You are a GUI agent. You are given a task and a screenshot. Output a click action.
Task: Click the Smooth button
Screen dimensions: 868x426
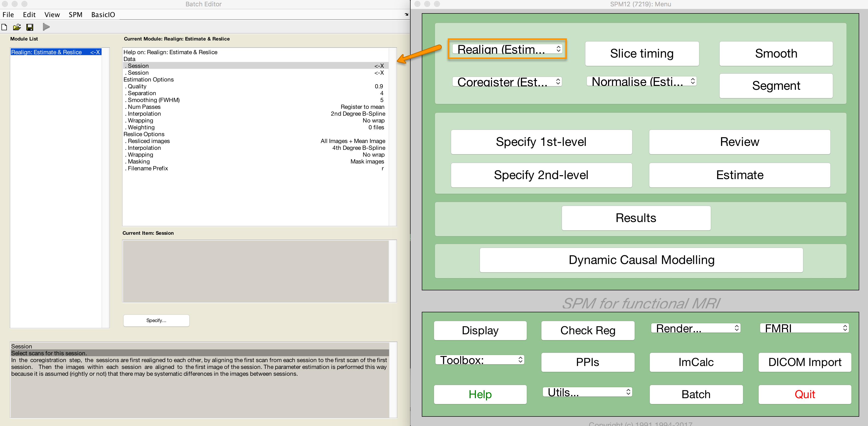click(x=776, y=53)
